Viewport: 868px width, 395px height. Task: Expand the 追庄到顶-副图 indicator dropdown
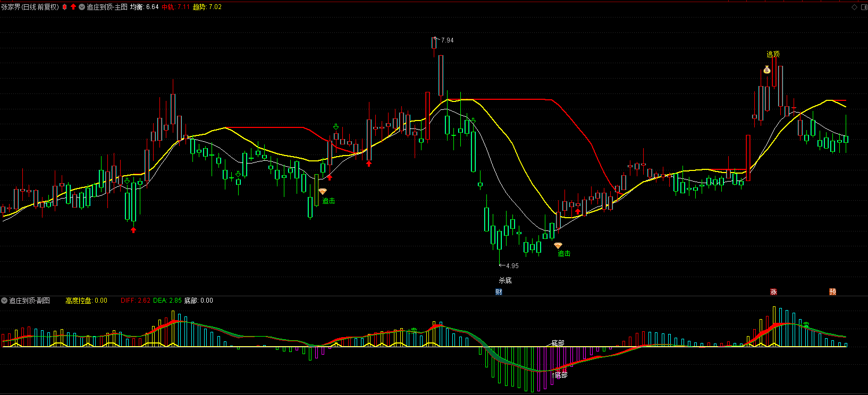click(x=4, y=300)
